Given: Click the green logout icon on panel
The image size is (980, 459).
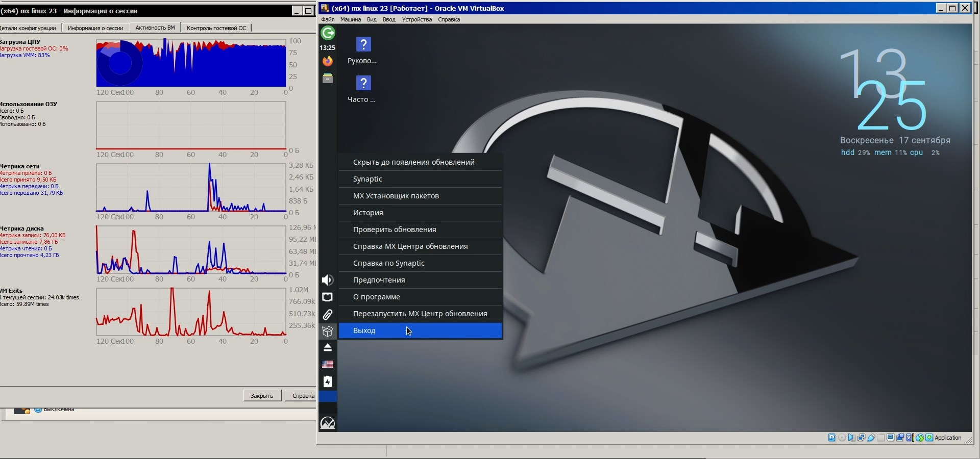Looking at the screenshot, I should click(x=328, y=33).
